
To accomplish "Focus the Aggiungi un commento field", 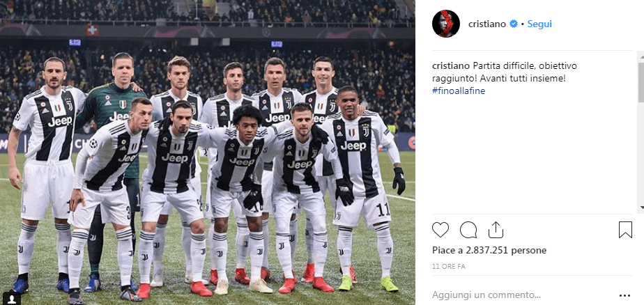I will (521, 295).
